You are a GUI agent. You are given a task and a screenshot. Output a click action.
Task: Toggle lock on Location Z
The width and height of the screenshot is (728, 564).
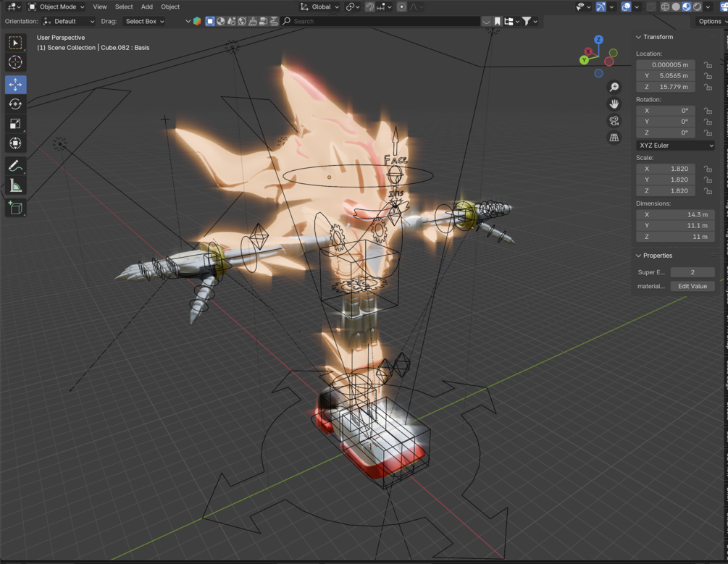click(x=708, y=87)
